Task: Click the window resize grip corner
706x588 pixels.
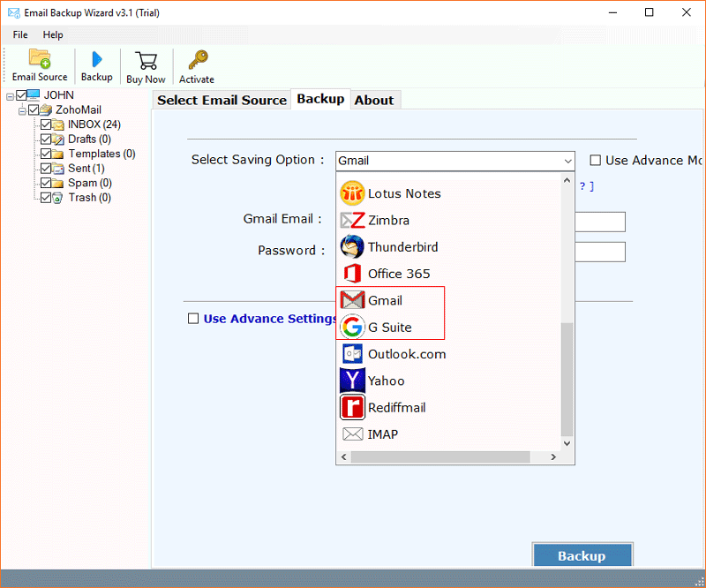Action: [699, 581]
